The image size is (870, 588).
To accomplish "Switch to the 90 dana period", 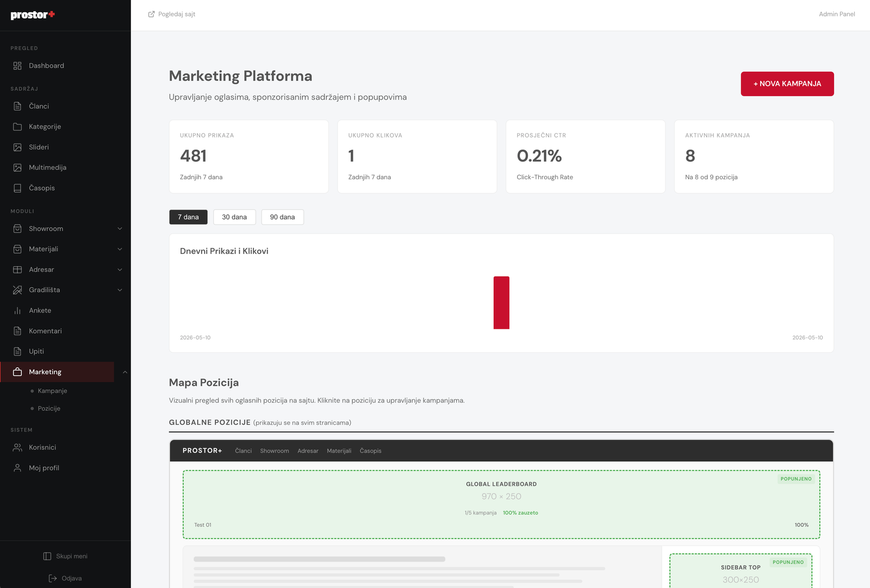I will click(x=283, y=217).
